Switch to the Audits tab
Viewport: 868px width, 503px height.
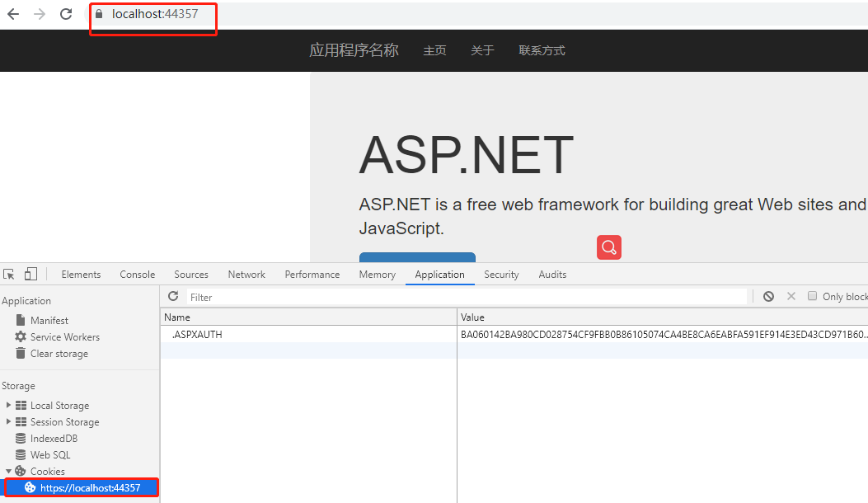point(552,275)
